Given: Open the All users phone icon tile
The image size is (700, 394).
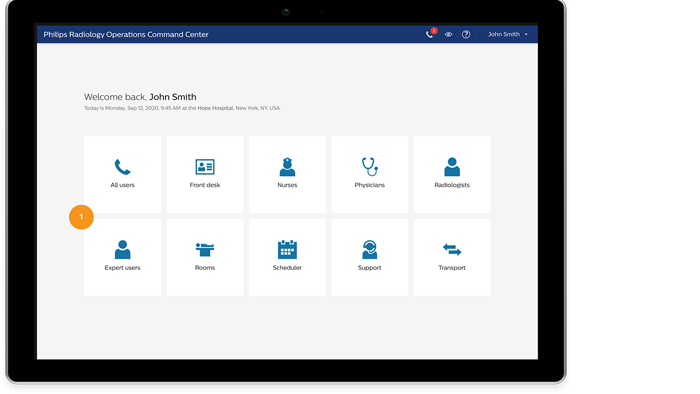Looking at the screenshot, I should click(122, 167).
